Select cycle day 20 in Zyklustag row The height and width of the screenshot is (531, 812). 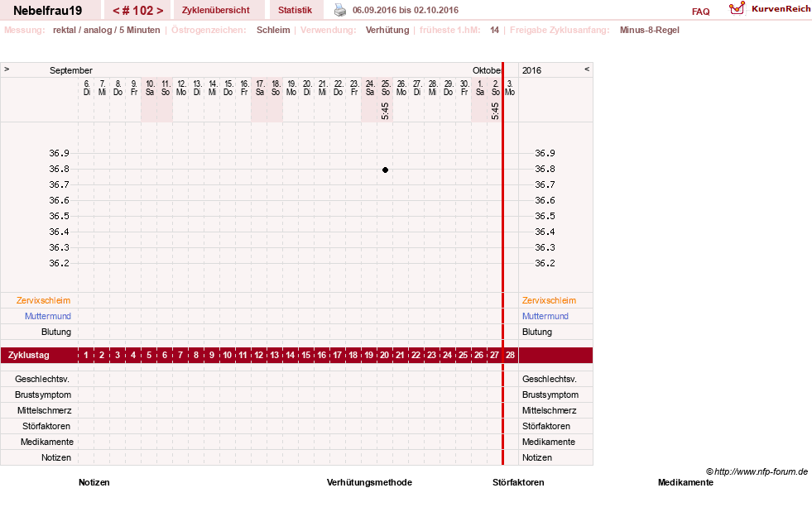(x=384, y=355)
